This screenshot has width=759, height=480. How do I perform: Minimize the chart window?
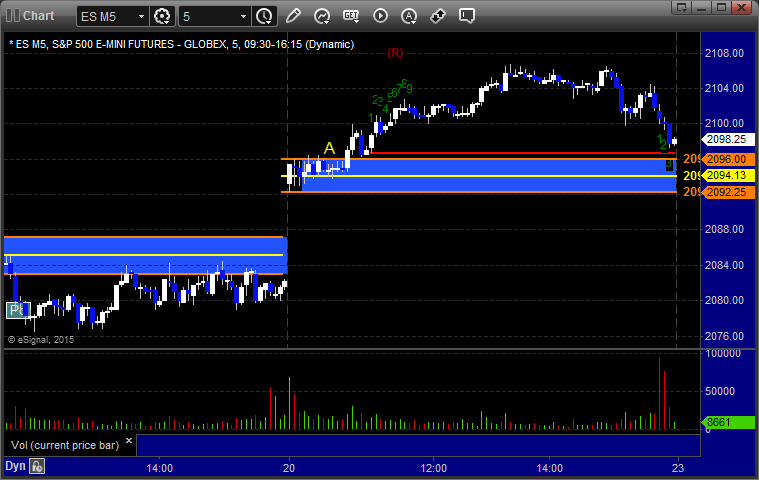(702, 7)
